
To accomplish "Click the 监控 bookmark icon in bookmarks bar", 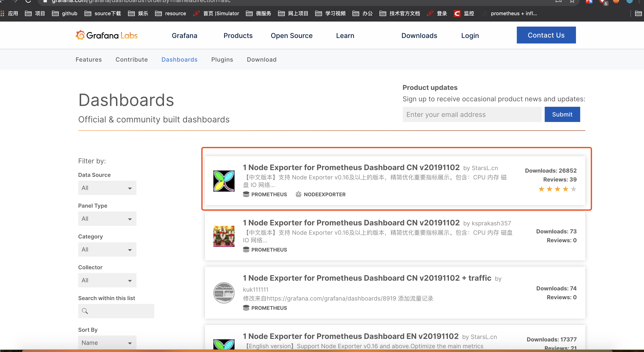I will pyautogui.click(x=457, y=14).
